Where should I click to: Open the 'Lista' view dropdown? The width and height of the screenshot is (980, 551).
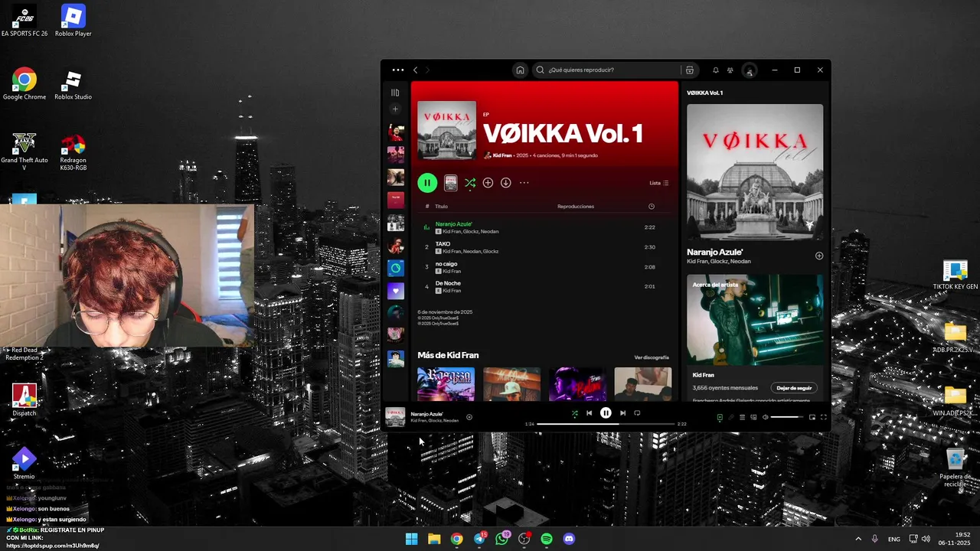click(x=659, y=183)
